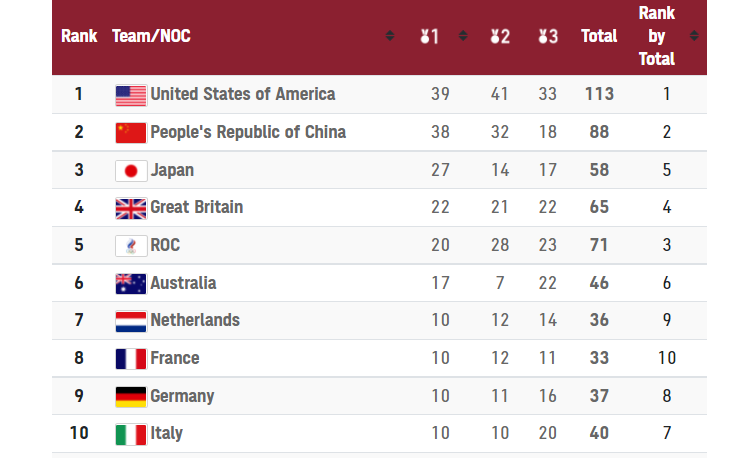Viewport: 752px width, 458px height.
Task: Click the Great Britain flag icon
Action: [131, 209]
